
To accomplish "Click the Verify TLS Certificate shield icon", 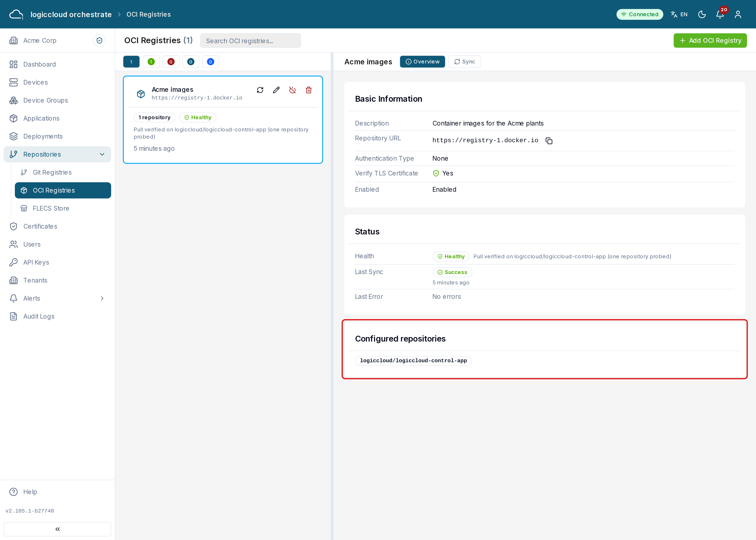I will [x=436, y=173].
